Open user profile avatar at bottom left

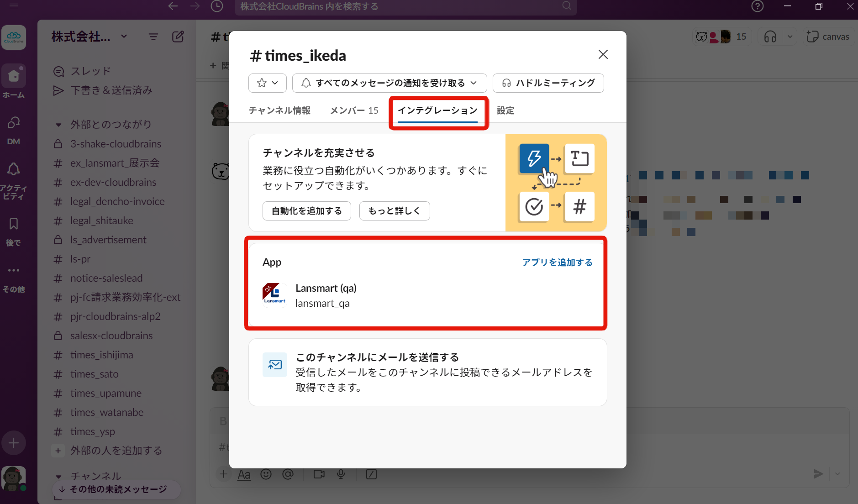(14, 478)
